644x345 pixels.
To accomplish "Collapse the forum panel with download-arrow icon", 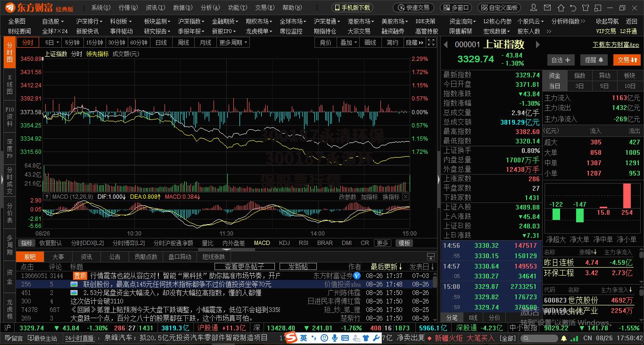I will (x=430, y=257).
